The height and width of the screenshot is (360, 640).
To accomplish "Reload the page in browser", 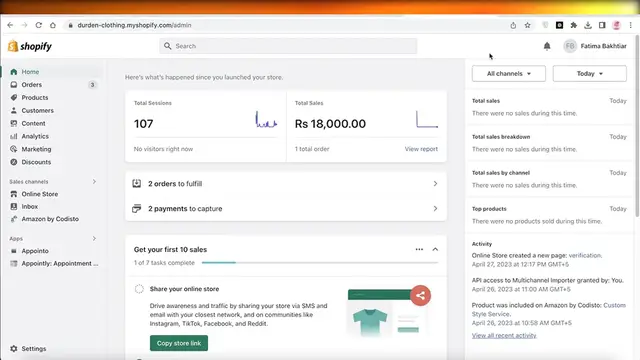I will [x=38, y=25].
